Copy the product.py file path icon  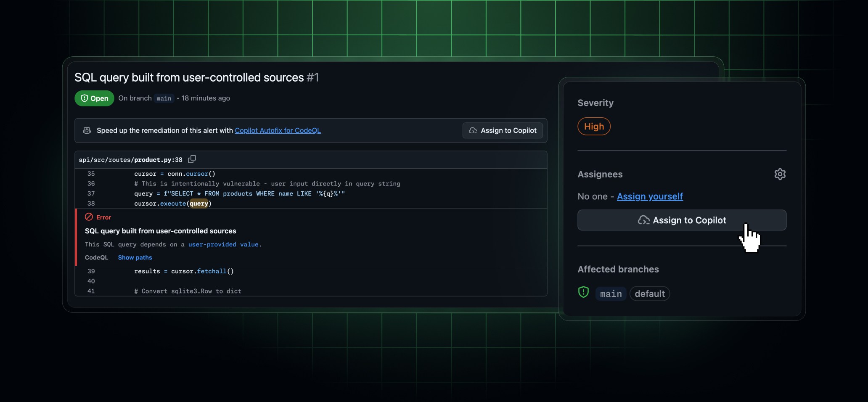pos(192,159)
